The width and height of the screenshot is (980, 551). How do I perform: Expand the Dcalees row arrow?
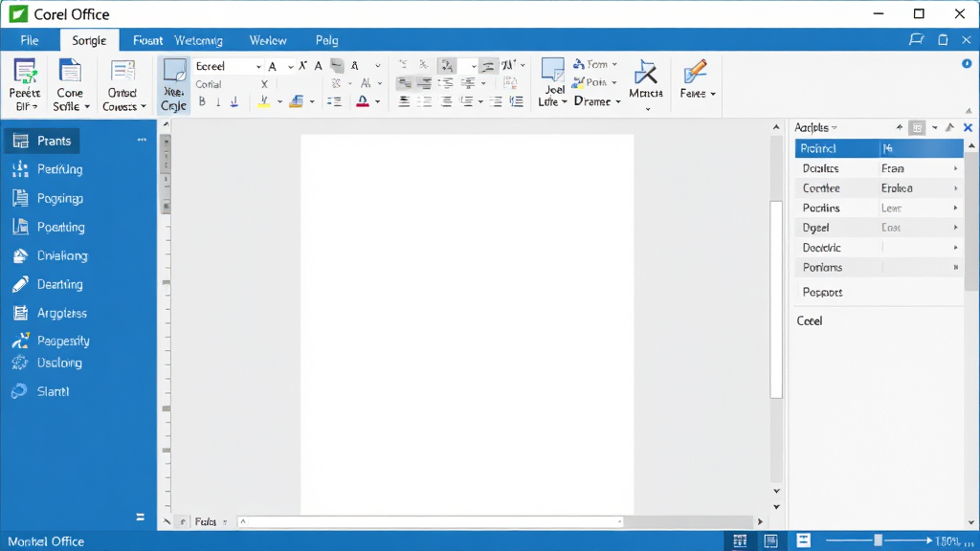point(956,168)
